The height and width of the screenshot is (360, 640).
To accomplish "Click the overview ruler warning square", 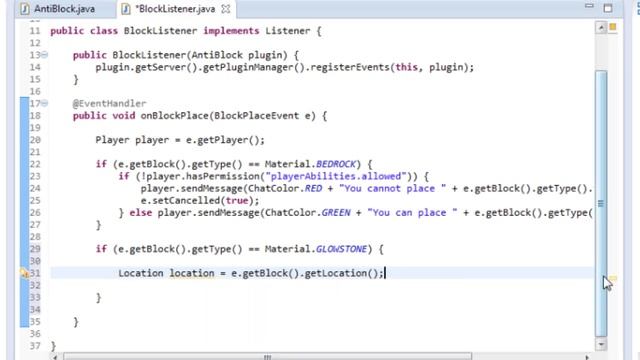I will click(613, 27).
